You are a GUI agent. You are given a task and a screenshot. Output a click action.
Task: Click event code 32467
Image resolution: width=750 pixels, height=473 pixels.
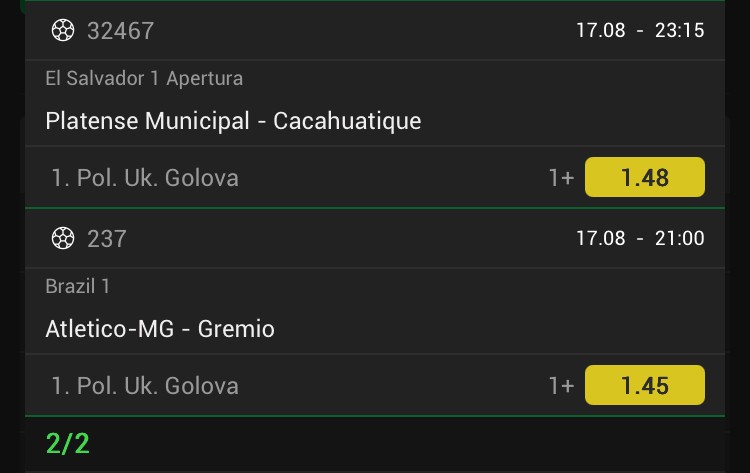coord(121,31)
